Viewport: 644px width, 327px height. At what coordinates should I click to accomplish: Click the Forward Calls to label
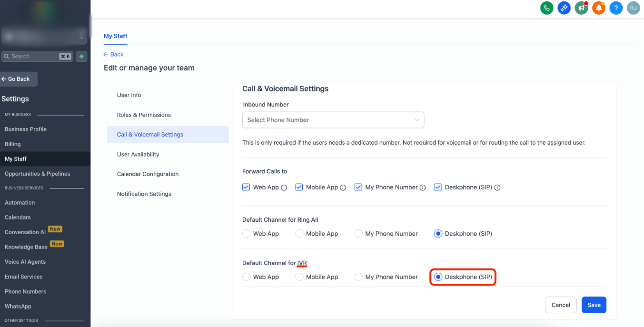pyautogui.click(x=265, y=171)
